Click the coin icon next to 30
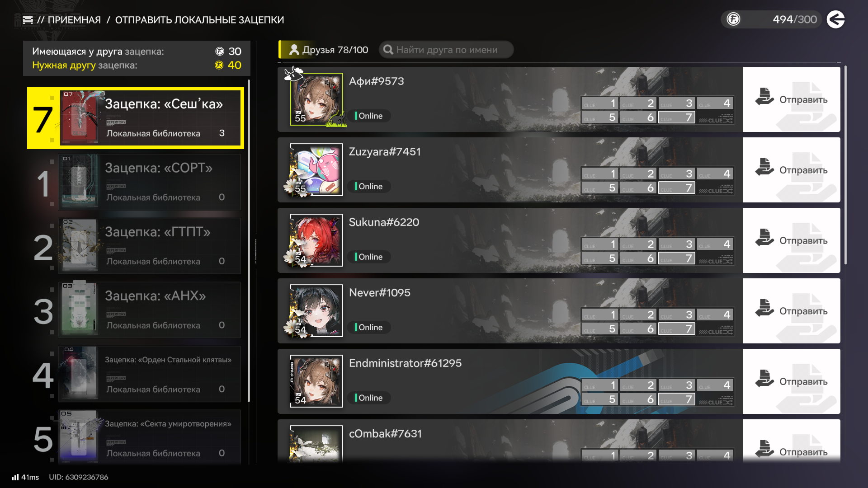 220,52
